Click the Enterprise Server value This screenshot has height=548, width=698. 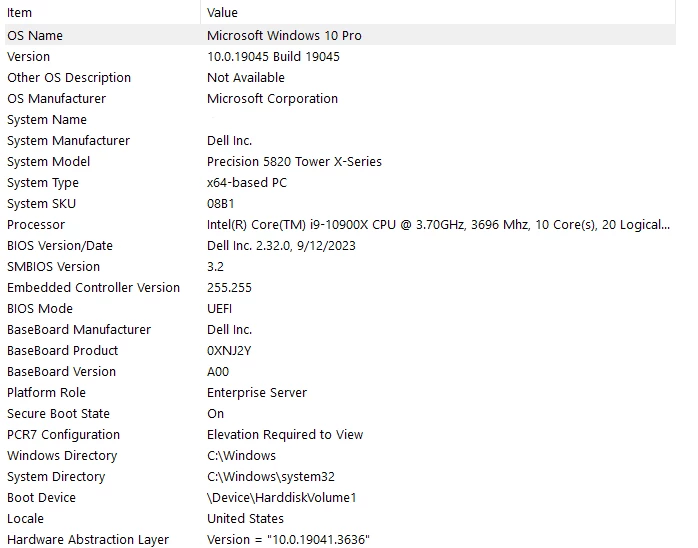point(257,392)
